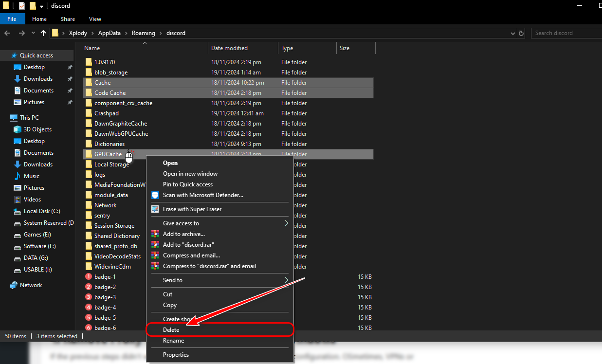Choose Rename in the context menu
Image resolution: width=602 pixels, height=364 pixels.
[x=220, y=341]
